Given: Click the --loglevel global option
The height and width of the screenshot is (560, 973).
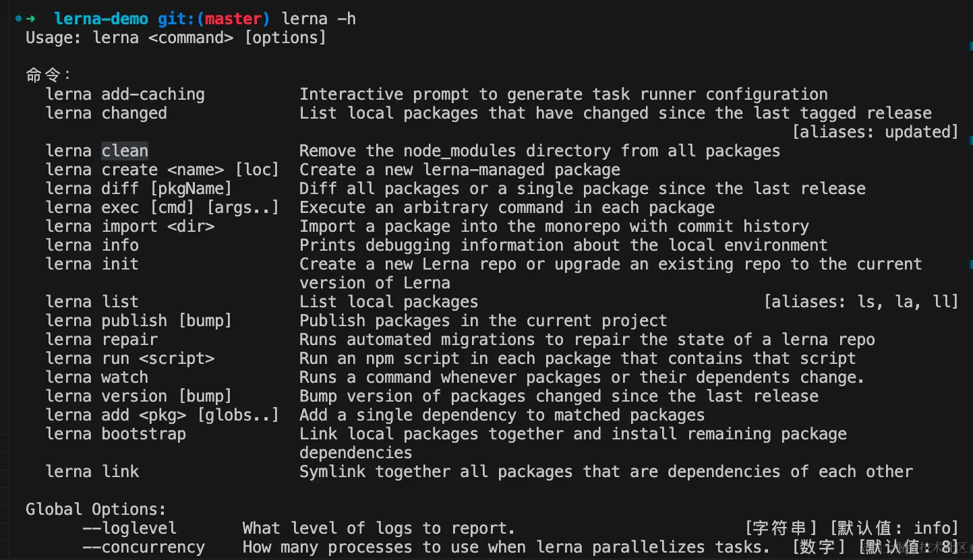Looking at the screenshot, I should click(129, 528).
